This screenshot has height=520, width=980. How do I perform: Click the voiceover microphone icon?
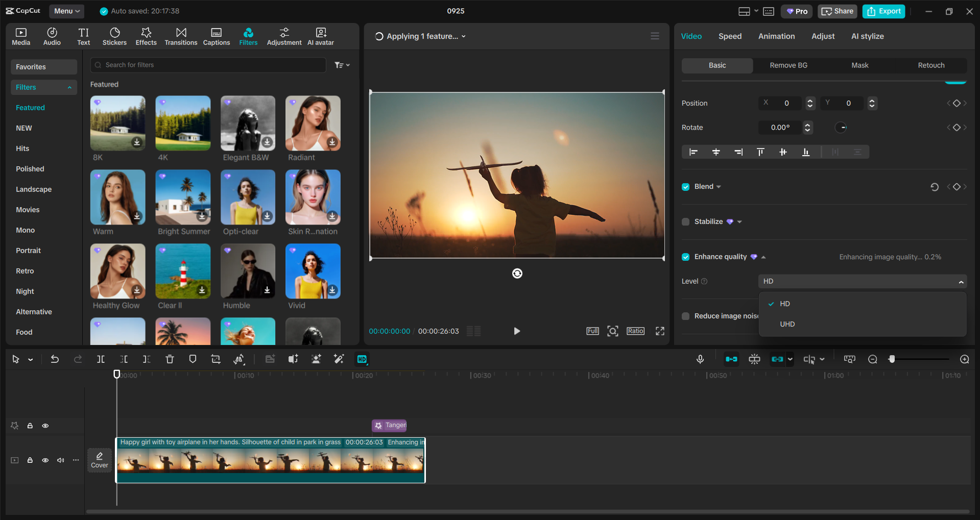point(700,359)
